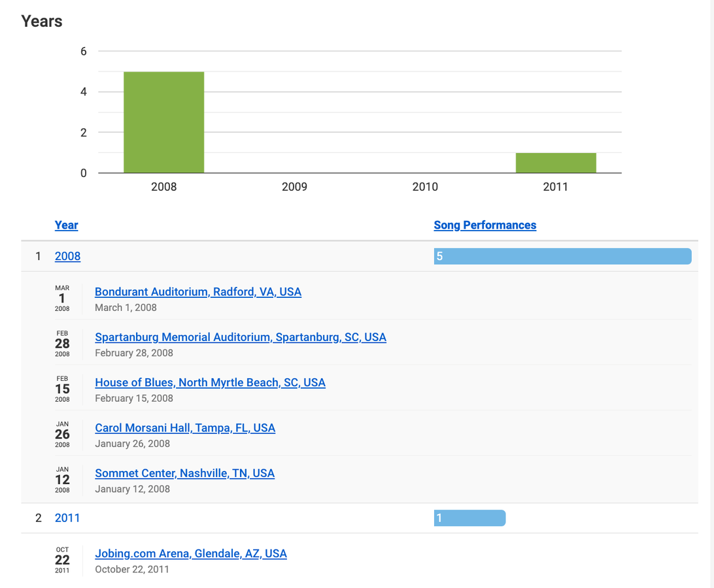This screenshot has height=588, width=714.
Task: Click the green 2008 bar in chart
Action: (x=163, y=122)
